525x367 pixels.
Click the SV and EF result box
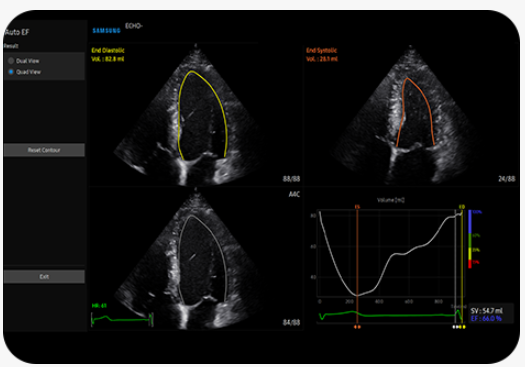point(491,314)
